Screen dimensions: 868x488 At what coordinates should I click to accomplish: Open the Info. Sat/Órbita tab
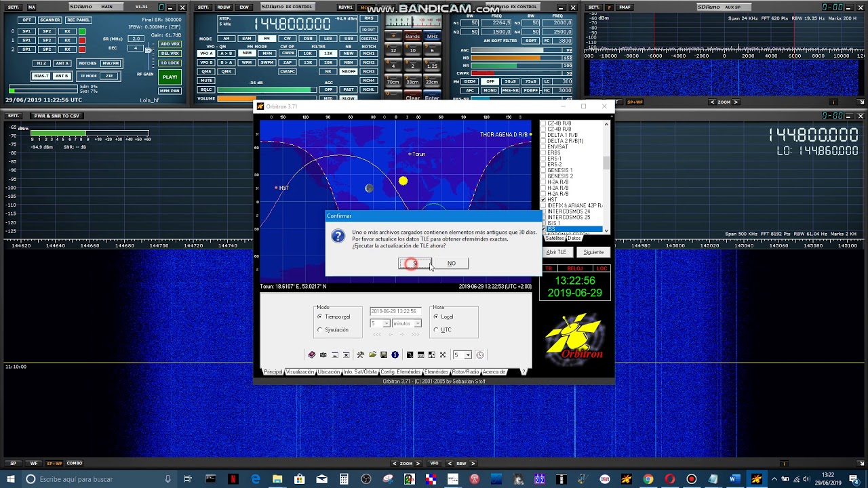pos(360,372)
